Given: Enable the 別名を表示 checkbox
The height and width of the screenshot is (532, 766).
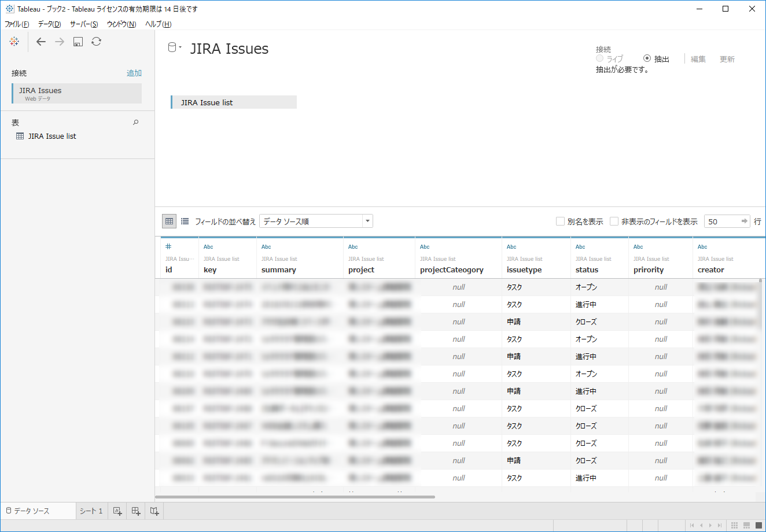Looking at the screenshot, I should point(560,221).
